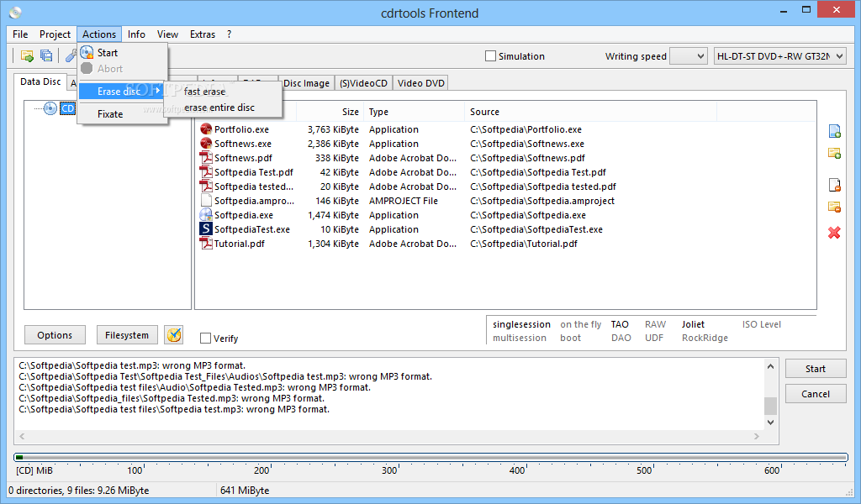Select the Tutorial.pdf file row
This screenshot has width=861, height=504.
(x=457, y=244)
